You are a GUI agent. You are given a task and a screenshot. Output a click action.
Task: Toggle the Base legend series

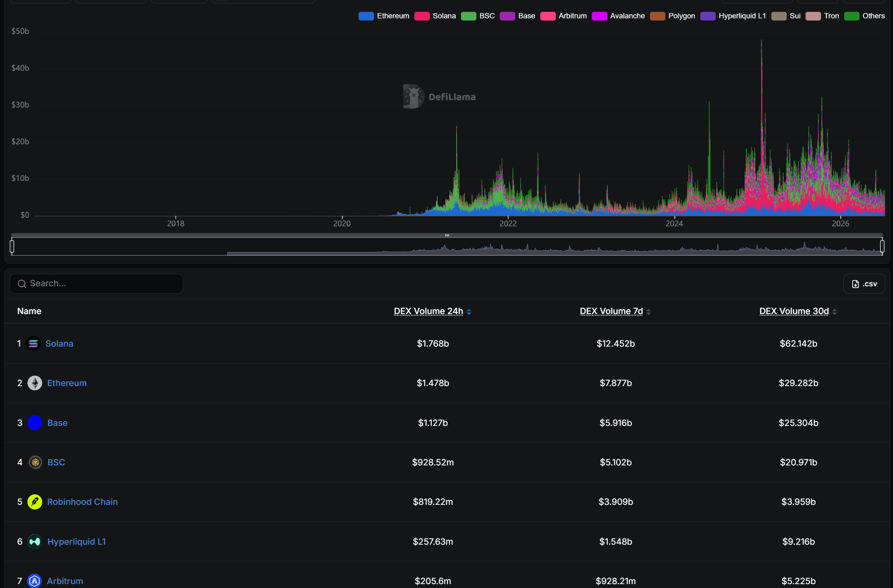point(517,16)
